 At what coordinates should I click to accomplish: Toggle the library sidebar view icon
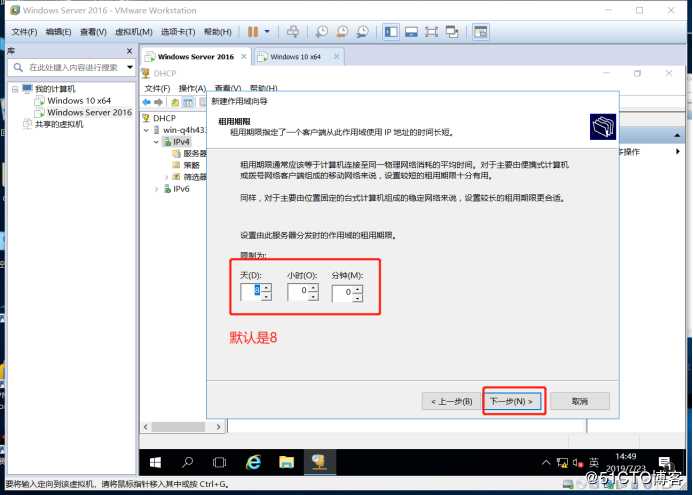[391, 32]
